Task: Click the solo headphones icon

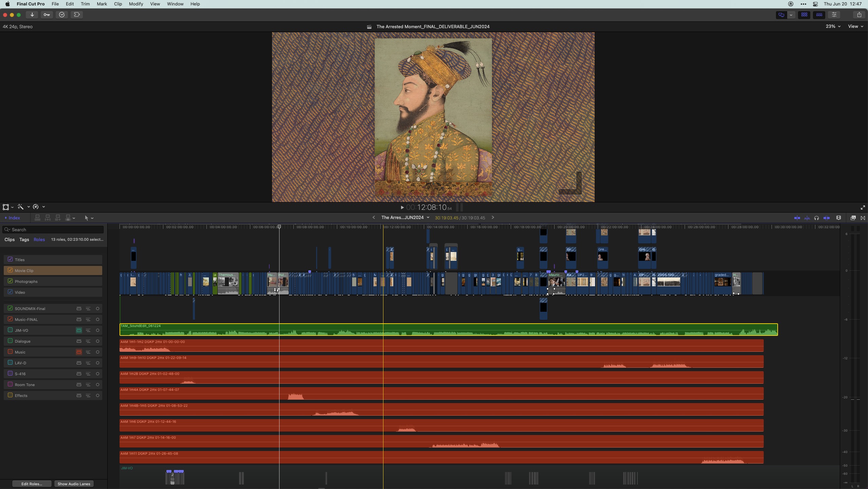Action: tap(816, 218)
